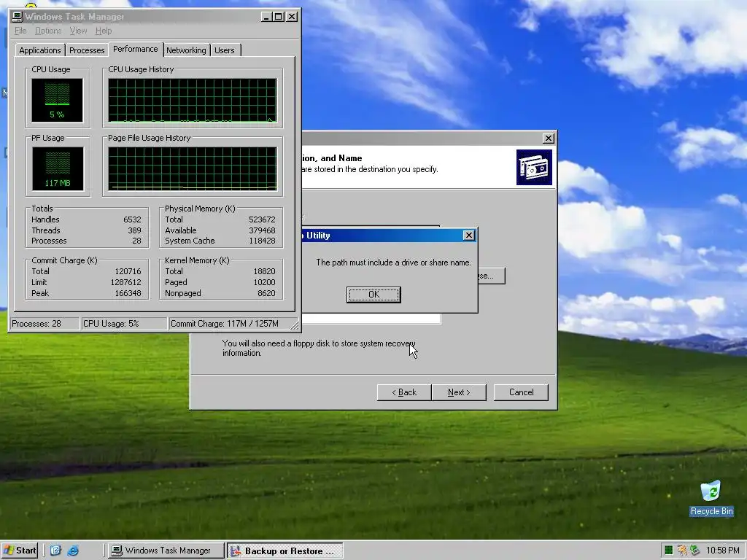
Task: Cancel the Backup or Restore Wizard
Action: click(x=521, y=392)
